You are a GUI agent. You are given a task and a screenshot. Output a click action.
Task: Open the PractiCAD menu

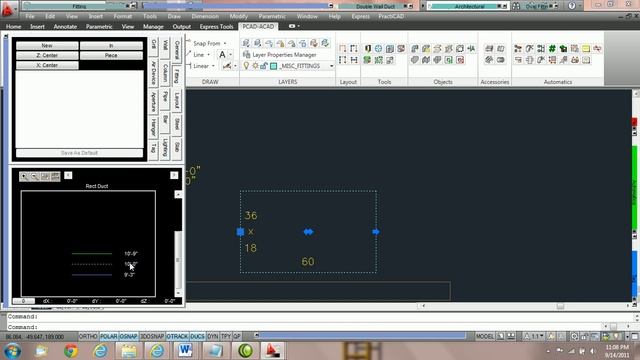pyautogui.click(x=391, y=16)
